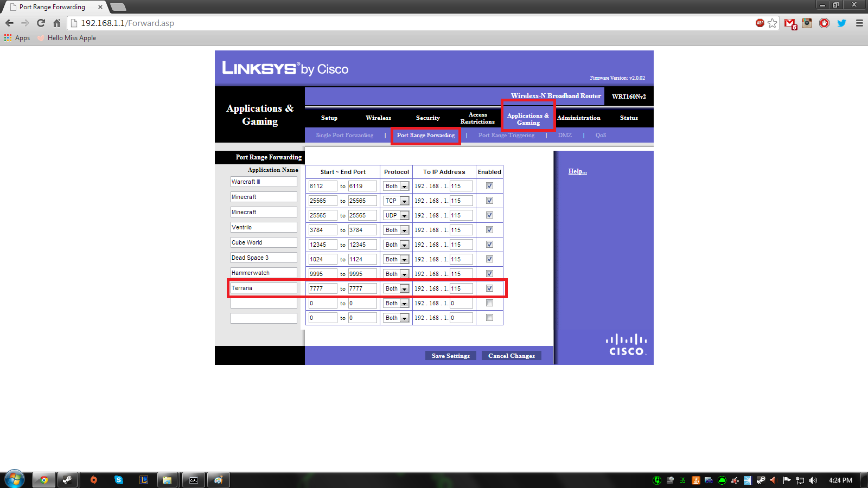Toggle Enabled checkbox for Terraria
The image size is (868, 488).
click(489, 288)
